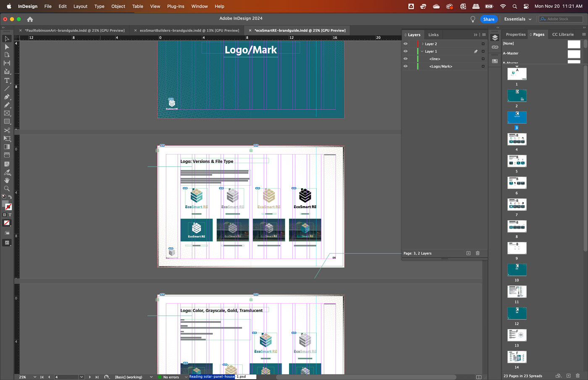Click the lightbulb Discover icon

coord(472,19)
